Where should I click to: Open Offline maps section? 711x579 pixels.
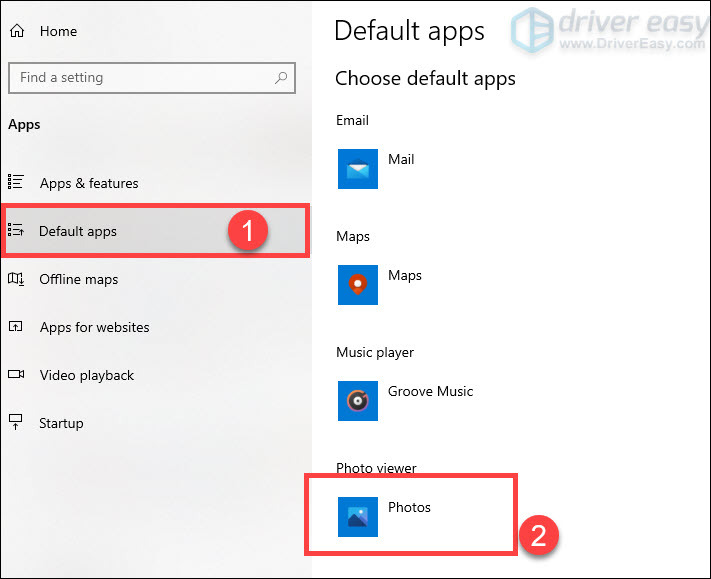click(x=78, y=279)
